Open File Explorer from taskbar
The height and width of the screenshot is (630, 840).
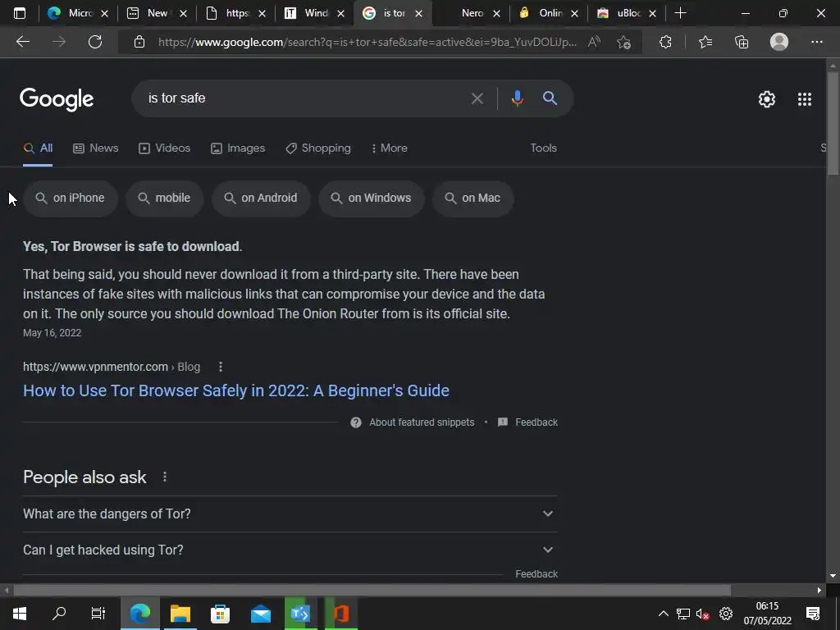pos(180,613)
